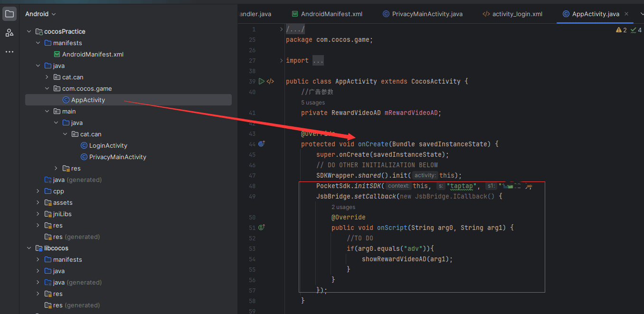Click the Run gutter icon beside AppActivity class

261,81
